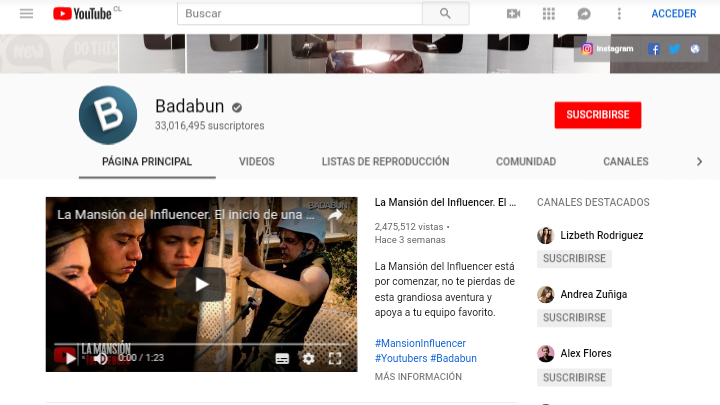
Task: Open video player settings gear
Action: [x=308, y=358]
